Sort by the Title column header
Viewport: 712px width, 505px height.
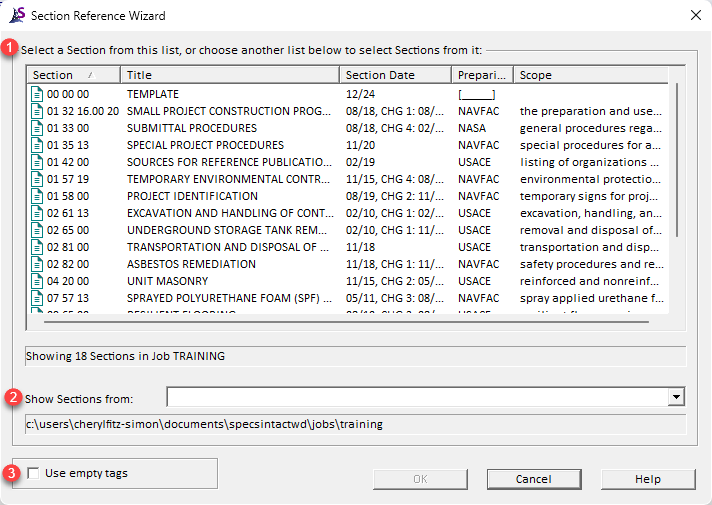click(x=230, y=75)
